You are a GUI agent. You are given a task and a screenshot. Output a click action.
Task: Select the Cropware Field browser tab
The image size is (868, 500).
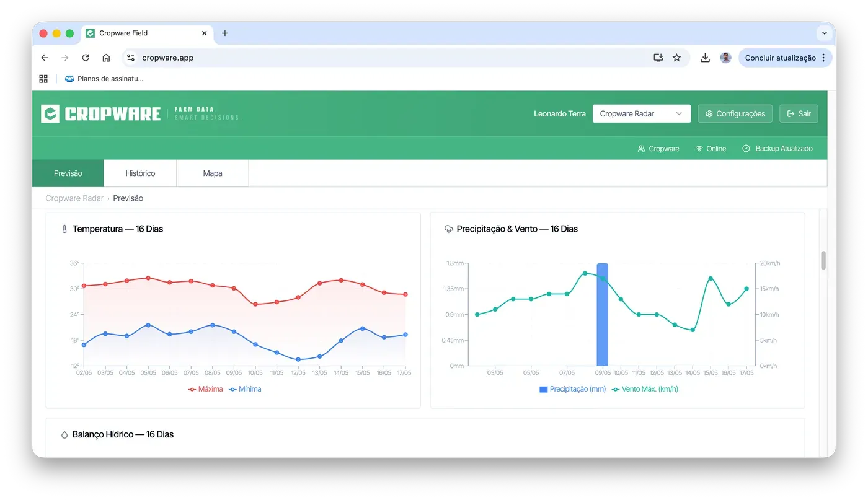147,33
